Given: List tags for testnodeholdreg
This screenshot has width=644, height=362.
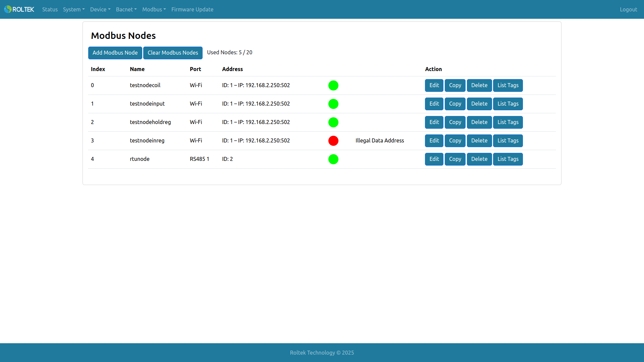Looking at the screenshot, I should coord(508,122).
